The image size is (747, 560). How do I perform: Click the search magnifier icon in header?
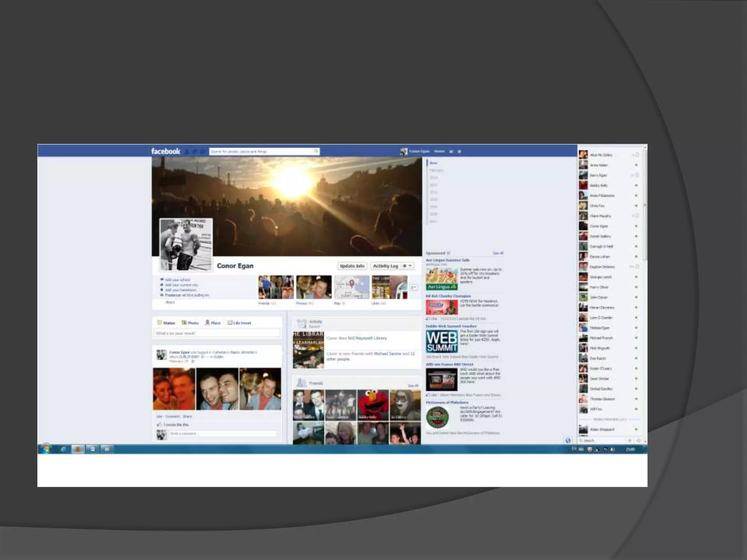click(316, 151)
